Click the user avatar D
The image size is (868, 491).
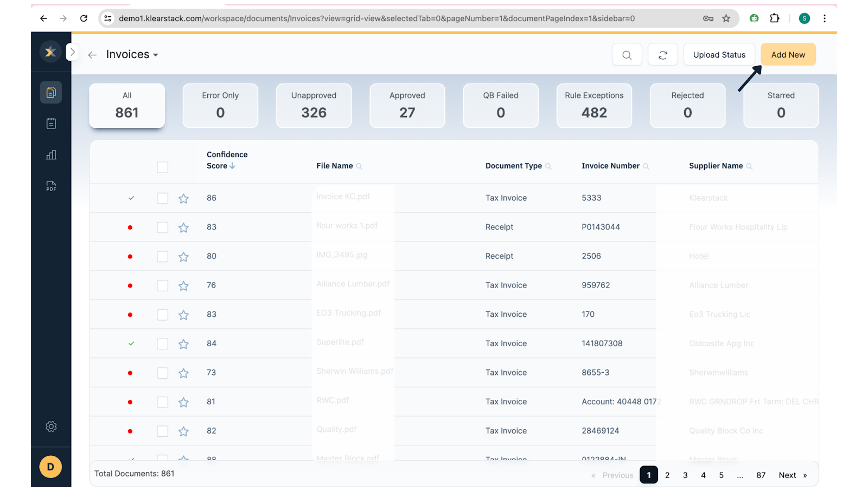50,467
